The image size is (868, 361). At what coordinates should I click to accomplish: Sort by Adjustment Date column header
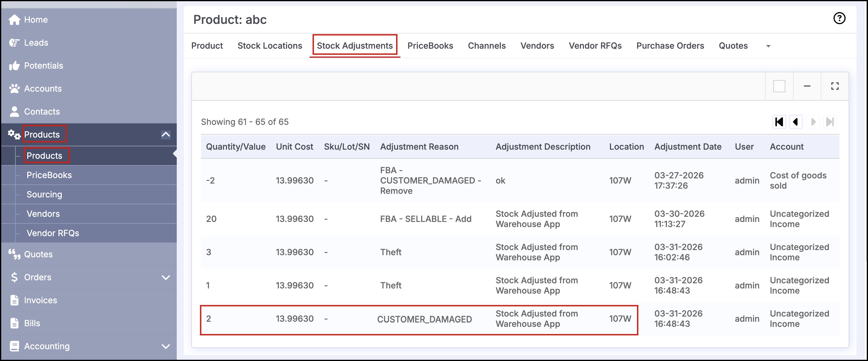point(687,147)
